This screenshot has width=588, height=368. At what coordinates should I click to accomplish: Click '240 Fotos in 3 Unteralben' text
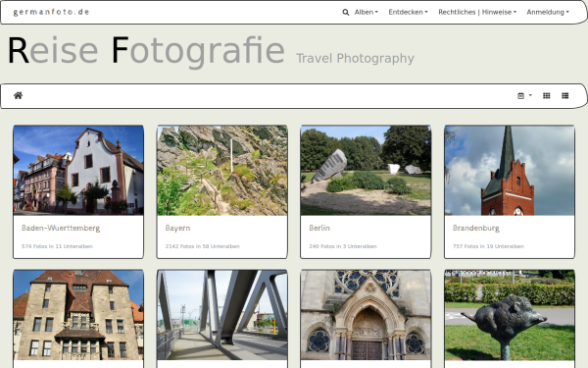(343, 246)
